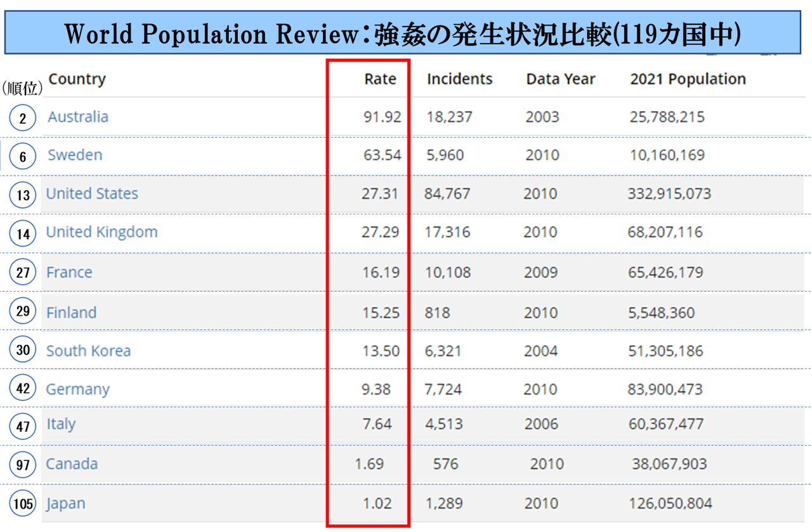Select the incidents count 4,513

click(x=444, y=424)
